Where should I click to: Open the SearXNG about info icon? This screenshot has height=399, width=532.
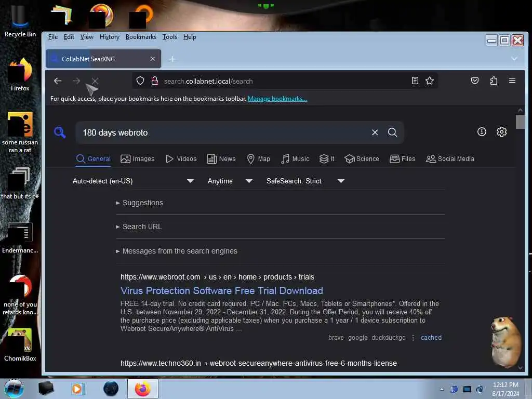482,131
